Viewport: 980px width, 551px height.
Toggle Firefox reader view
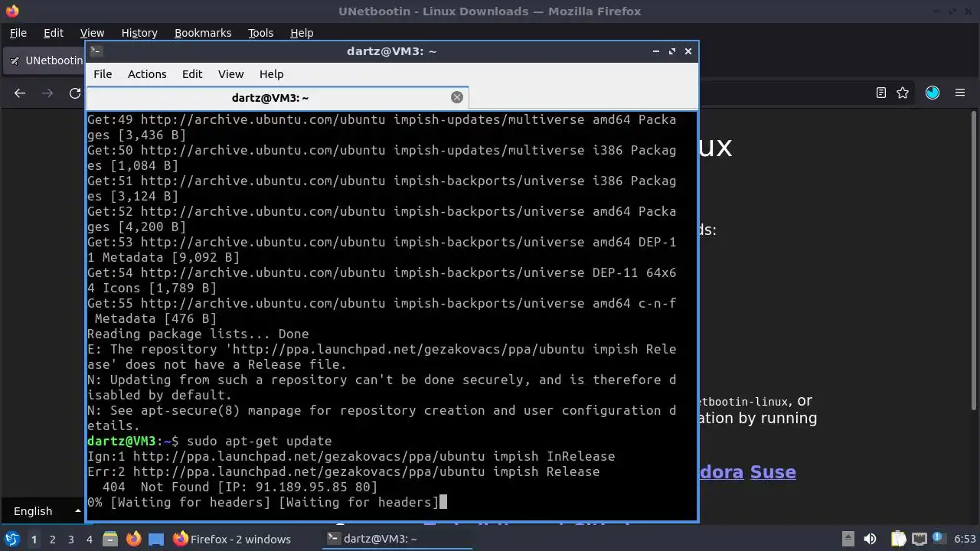tap(881, 93)
